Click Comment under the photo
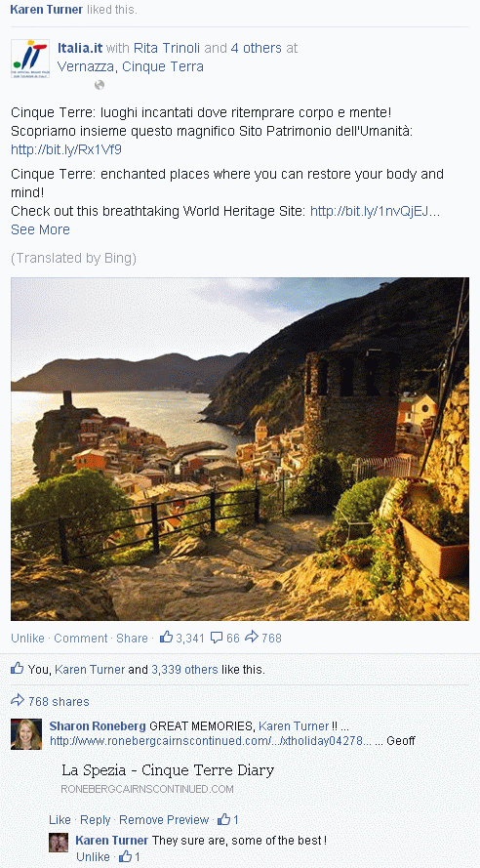 (81, 639)
